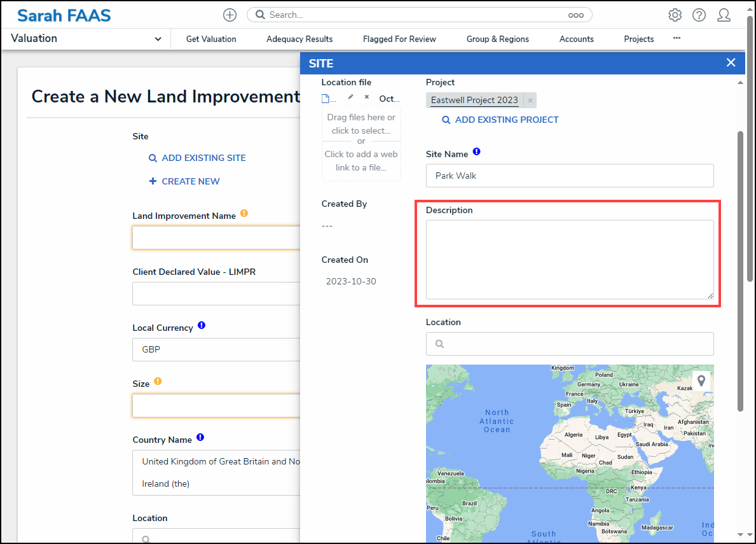Expand the Valuation dropdown
The width and height of the screenshot is (756, 544).
158,39
